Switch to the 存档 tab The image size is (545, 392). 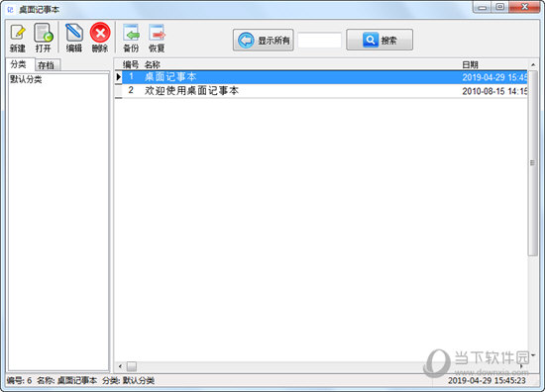click(47, 65)
